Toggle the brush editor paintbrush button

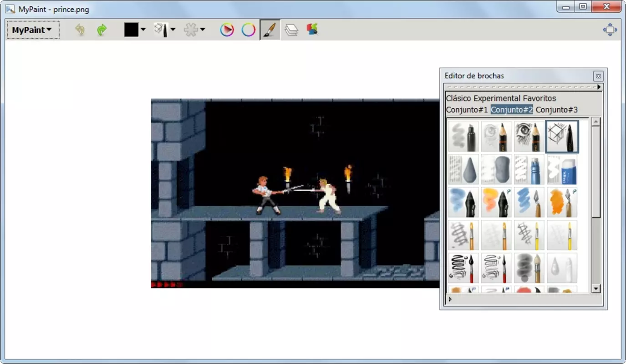pyautogui.click(x=270, y=30)
